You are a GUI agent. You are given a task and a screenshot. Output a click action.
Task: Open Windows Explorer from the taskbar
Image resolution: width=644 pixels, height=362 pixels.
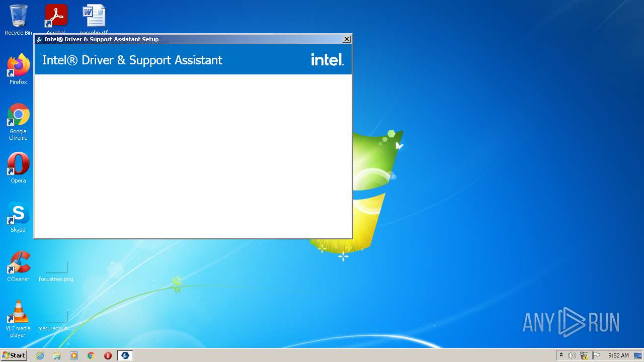click(57, 355)
